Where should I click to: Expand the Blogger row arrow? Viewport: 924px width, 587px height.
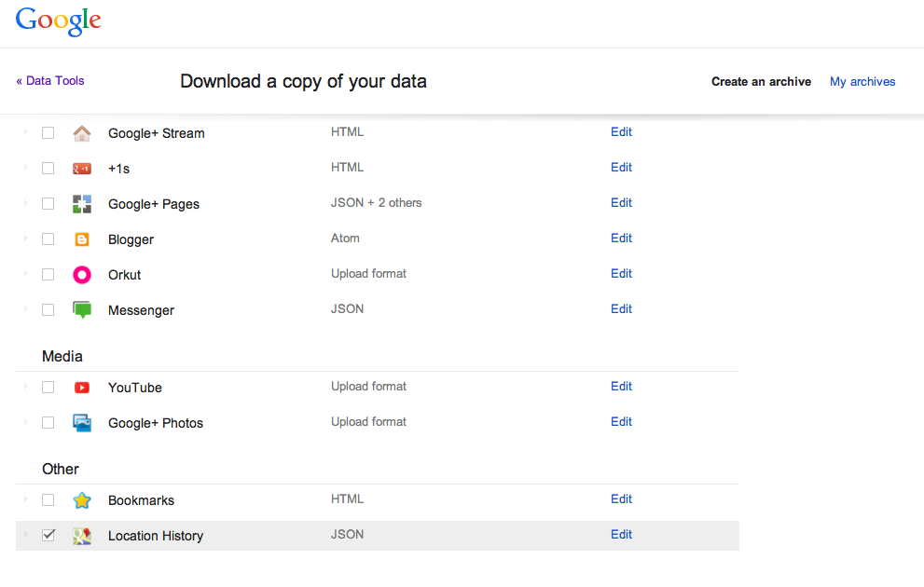[26, 238]
